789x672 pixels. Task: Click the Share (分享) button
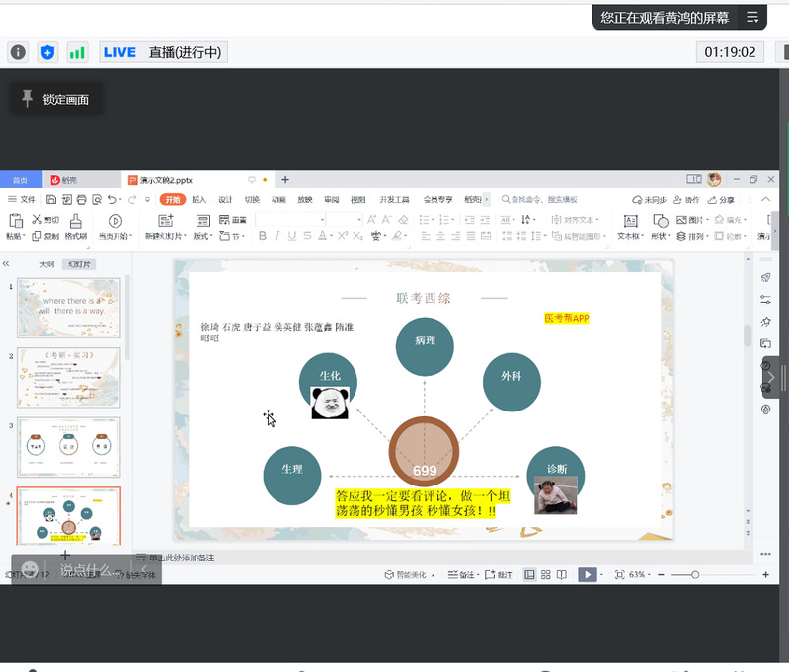[722, 200]
